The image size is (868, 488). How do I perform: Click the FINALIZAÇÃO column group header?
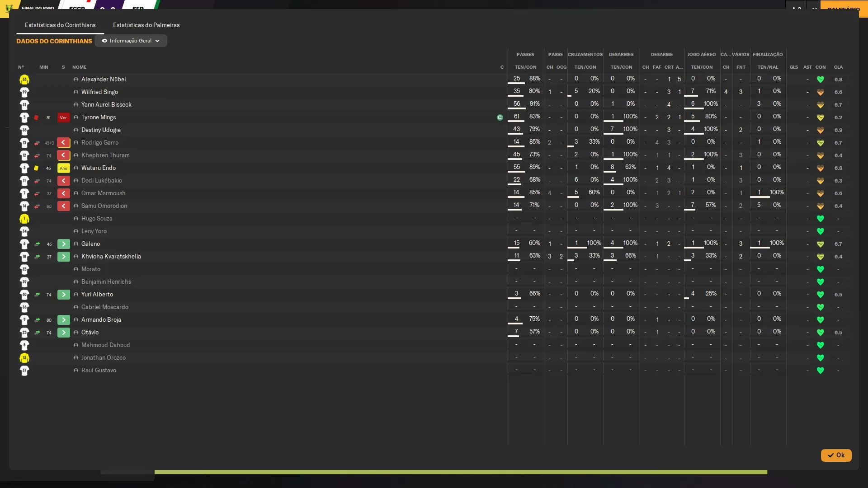click(768, 55)
